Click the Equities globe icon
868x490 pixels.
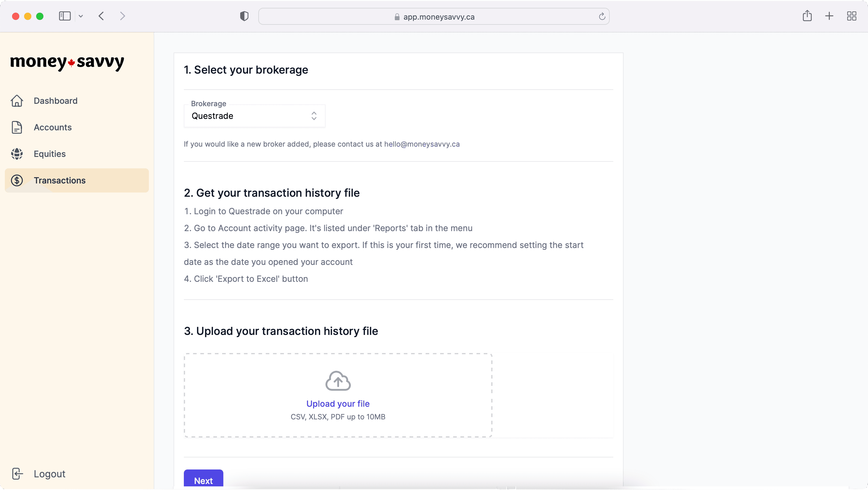[x=17, y=154]
